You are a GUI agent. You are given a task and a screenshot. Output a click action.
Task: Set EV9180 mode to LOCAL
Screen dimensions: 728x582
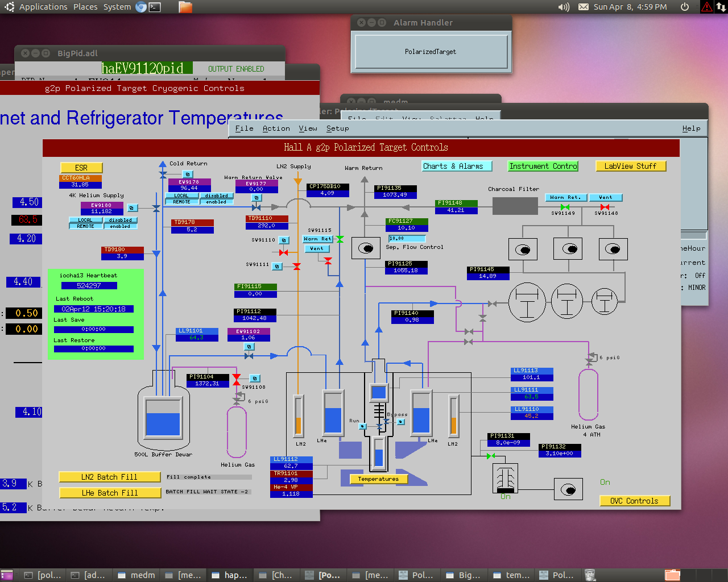85,220
